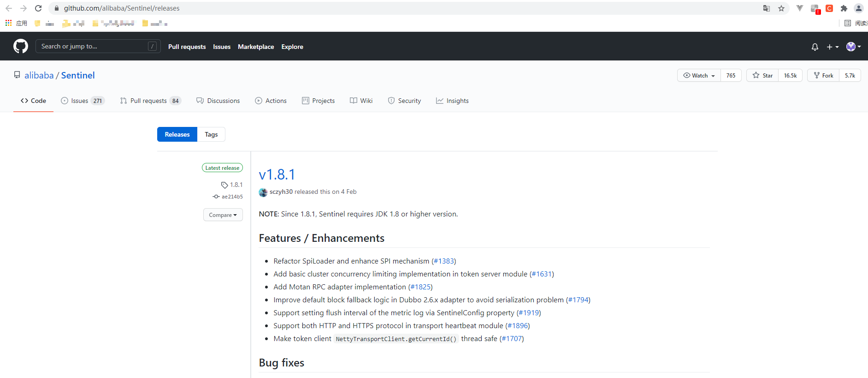Open user avatar menu dropdown
This screenshot has height=378, width=868.
pos(854,47)
